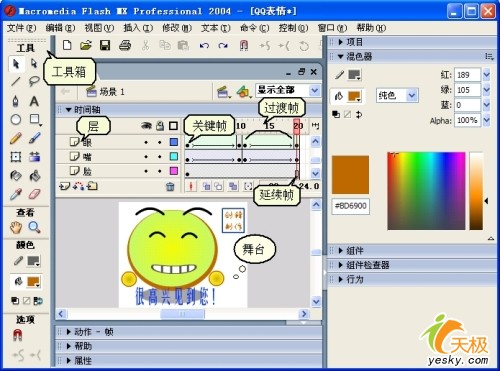Screen dimensions: 500x371
Task: Select the Pencil tool
Action: click(x=16, y=138)
